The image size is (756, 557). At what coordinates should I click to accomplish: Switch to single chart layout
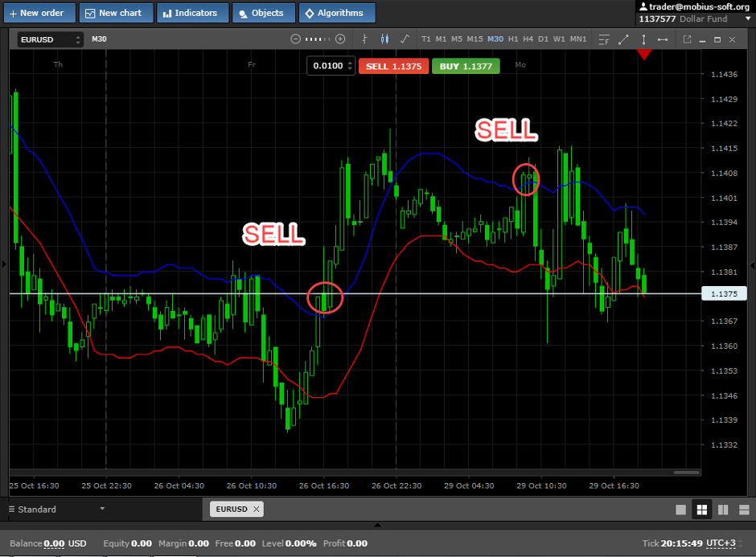coord(680,510)
